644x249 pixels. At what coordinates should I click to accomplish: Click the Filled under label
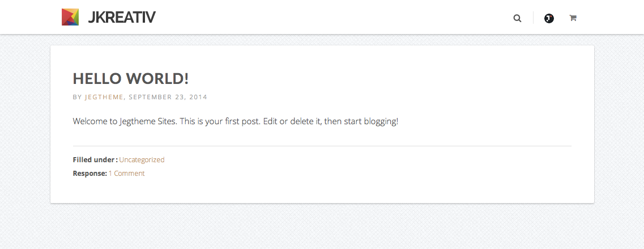[95, 160]
